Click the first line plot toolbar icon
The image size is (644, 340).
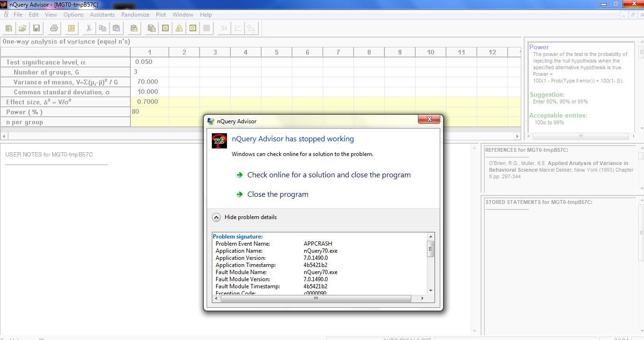pyautogui.click(x=238, y=28)
